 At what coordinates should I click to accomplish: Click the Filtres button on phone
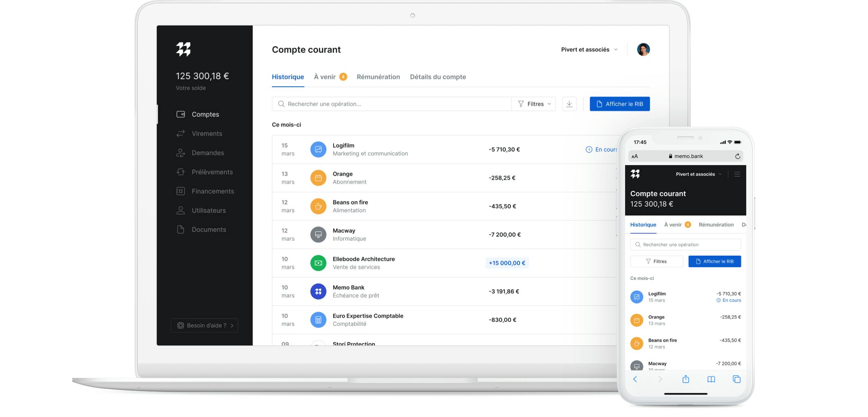[657, 261]
